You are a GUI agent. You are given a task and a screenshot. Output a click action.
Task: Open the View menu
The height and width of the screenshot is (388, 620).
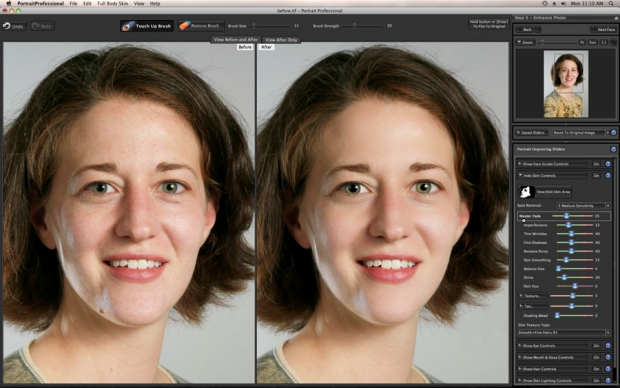[139, 3]
